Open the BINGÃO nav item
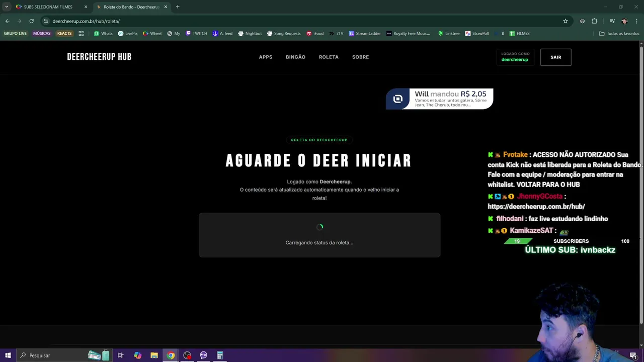The width and height of the screenshot is (644, 362). coord(295,57)
